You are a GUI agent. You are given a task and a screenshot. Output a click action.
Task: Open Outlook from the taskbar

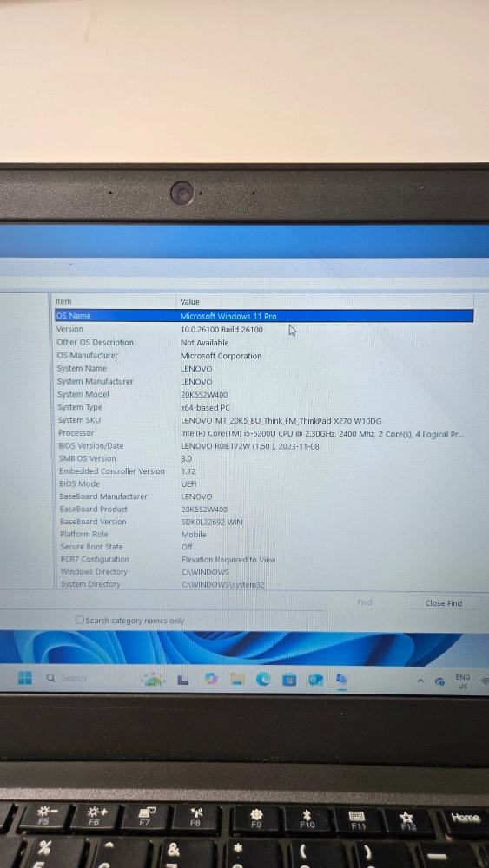click(315, 680)
